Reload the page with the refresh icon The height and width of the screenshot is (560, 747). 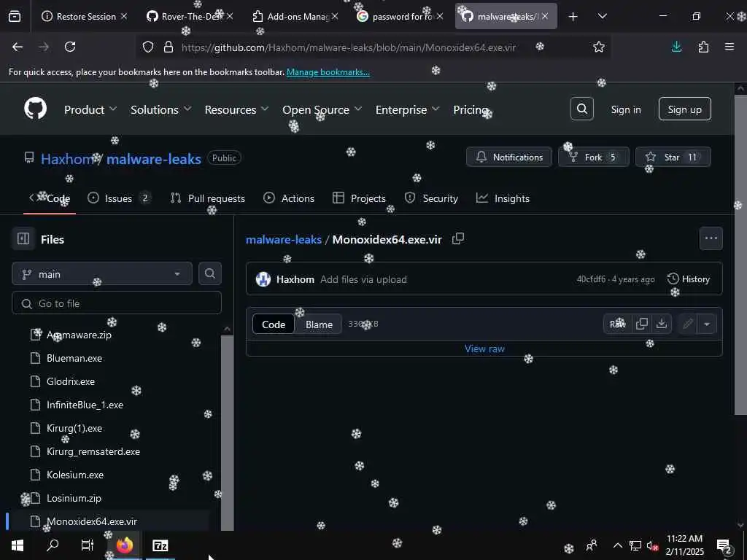click(x=70, y=47)
